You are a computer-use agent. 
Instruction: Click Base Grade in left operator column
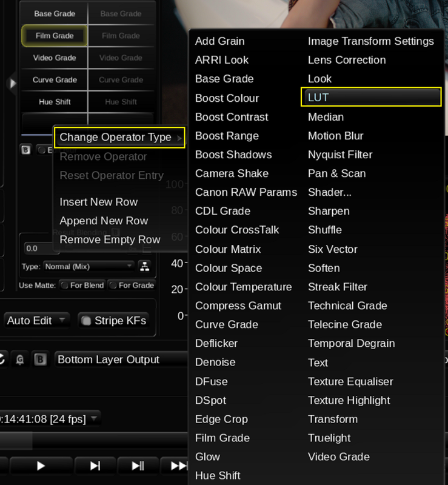tap(55, 13)
